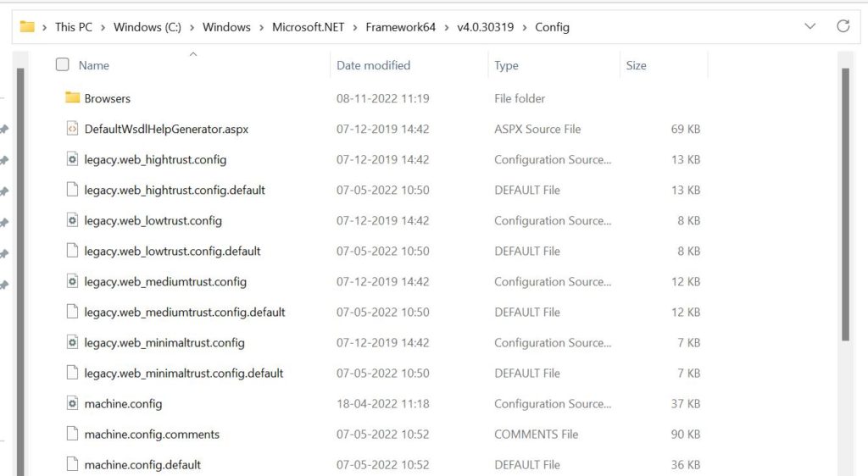Screen dimensions: 868x476
Task: Click the refresh icon in address bar
Action: [843, 26]
